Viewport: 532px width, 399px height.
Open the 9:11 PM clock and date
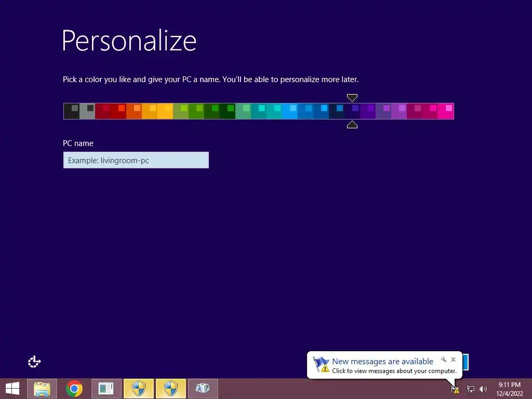pos(509,389)
